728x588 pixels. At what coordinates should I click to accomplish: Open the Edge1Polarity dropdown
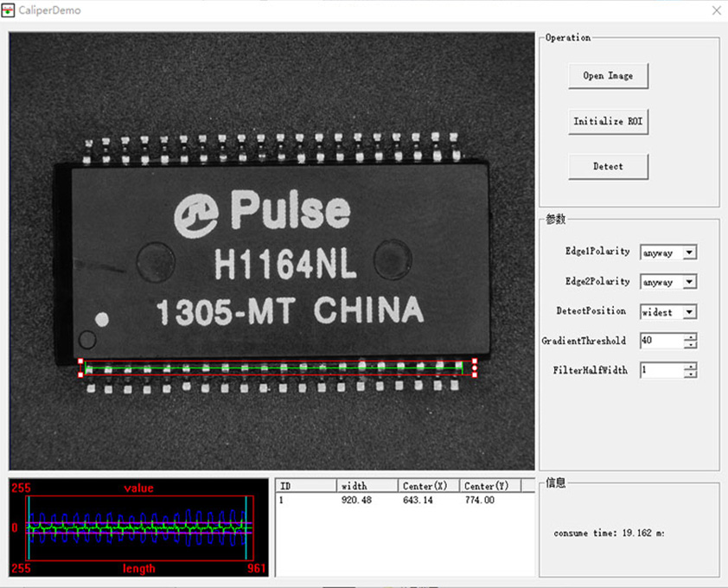click(x=688, y=252)
